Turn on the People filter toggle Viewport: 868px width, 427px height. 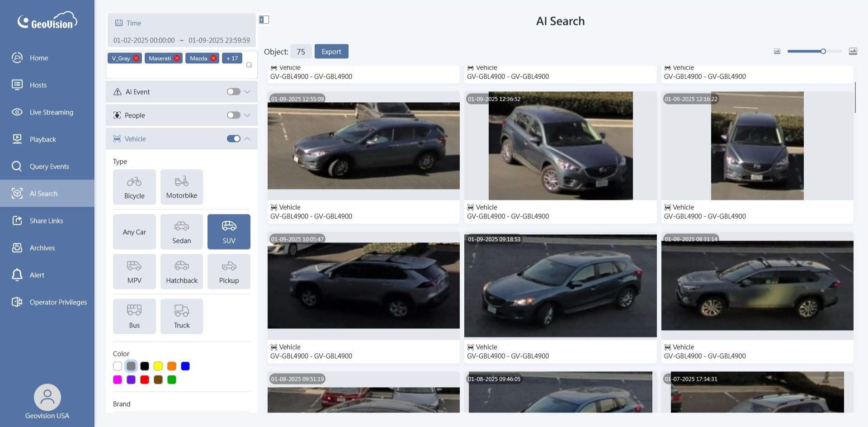(x=233, y=115)
